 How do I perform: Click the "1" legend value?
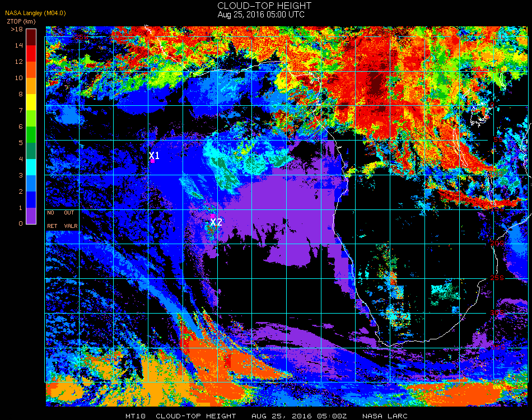click(x=21, y=208)
